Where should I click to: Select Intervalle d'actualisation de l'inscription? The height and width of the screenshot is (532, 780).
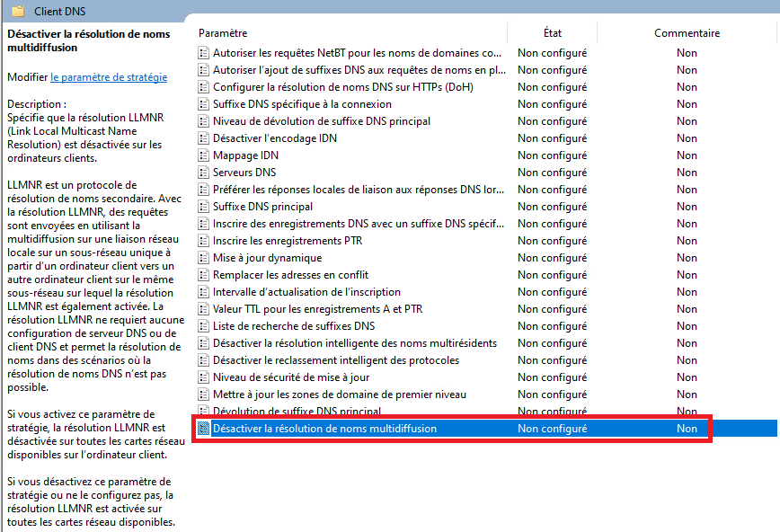306,292
